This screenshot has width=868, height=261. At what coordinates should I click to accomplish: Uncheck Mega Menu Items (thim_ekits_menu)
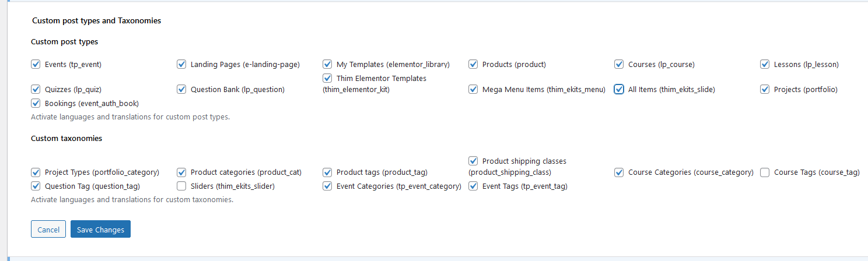[473, 89]
